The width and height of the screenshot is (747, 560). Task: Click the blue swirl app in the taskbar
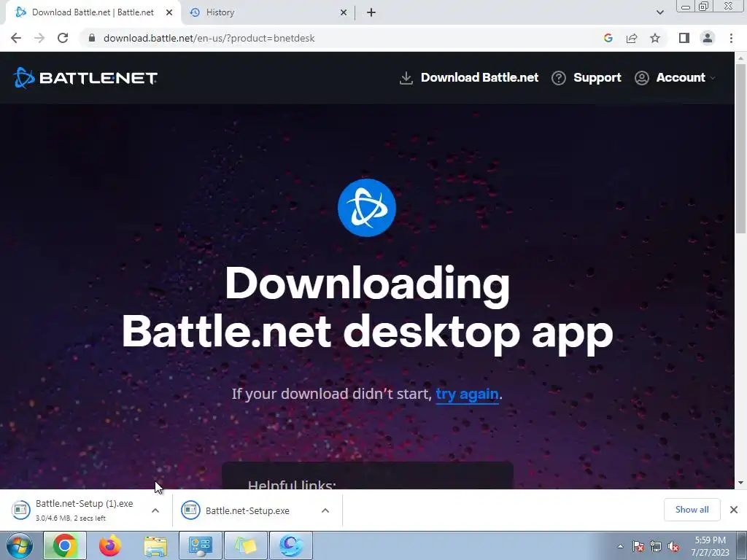click(x=291, y=545)
